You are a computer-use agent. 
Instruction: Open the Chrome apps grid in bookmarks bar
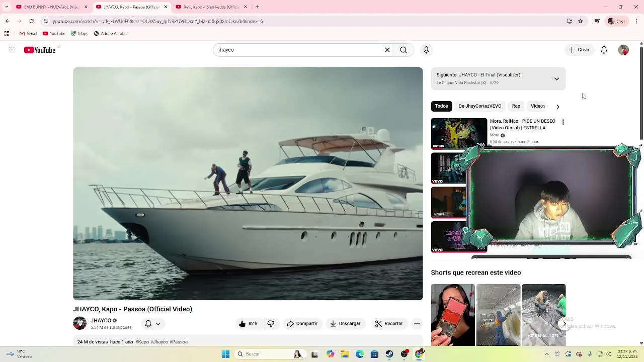click(7, 34)
